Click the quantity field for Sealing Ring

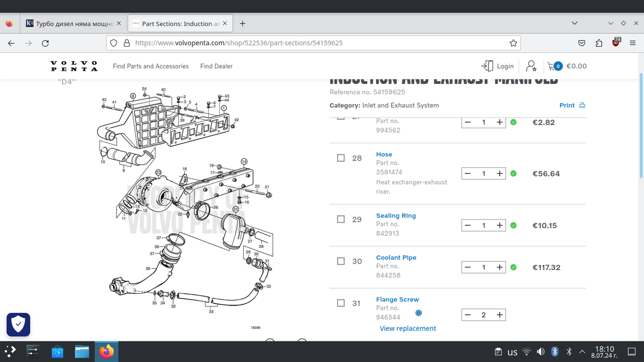click(x=484, y=225)
